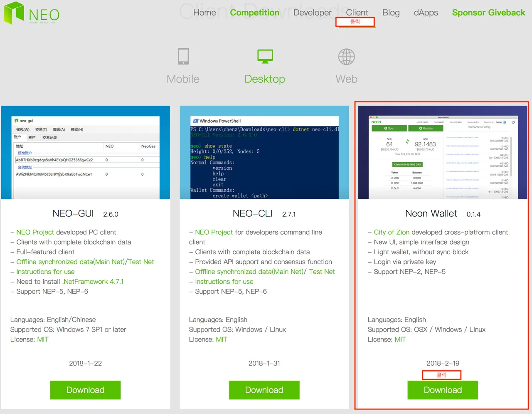Open the dApps menu item

pos(426,13)
